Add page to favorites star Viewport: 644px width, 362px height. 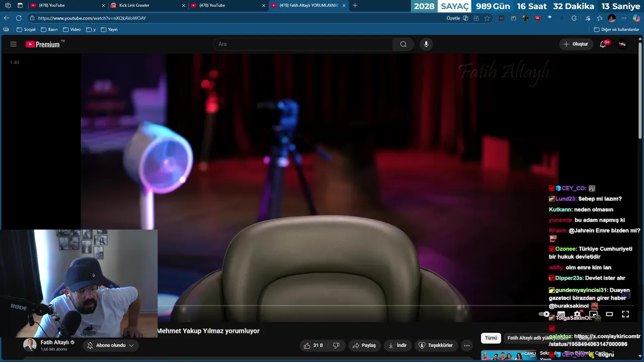tap(487, 18)
